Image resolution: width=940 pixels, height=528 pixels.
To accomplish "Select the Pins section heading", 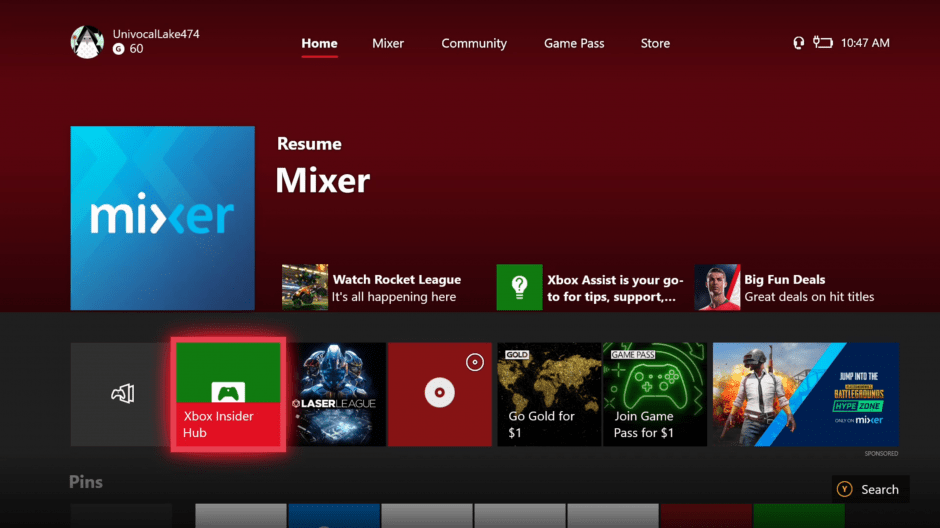I will [86, 482].
